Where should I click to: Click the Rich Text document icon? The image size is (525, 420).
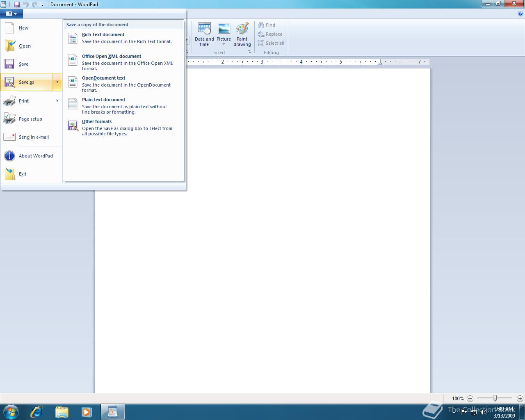73,38
